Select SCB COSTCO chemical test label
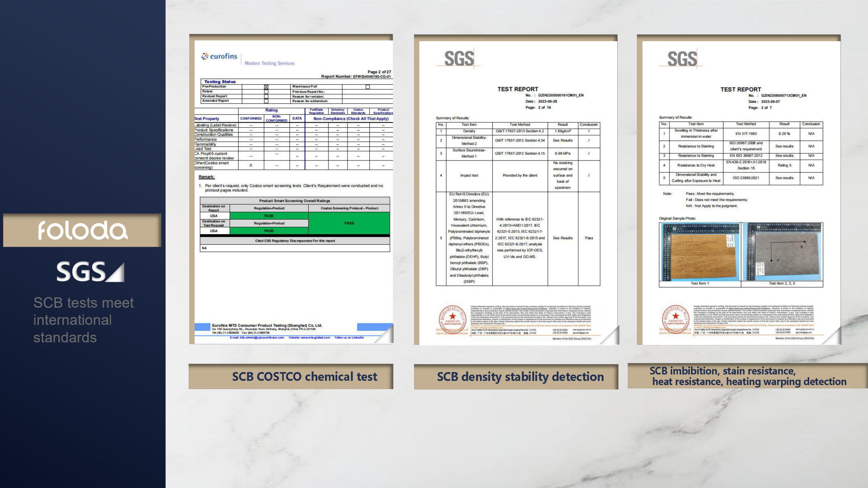Screen dimensions: 868x488 click(304, 377)
